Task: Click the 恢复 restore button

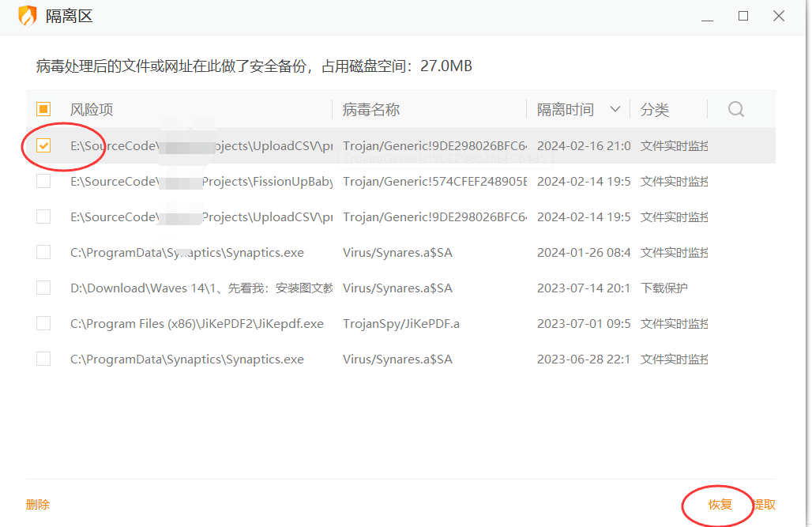Action: pyautogui.click(x=720, y=505)
